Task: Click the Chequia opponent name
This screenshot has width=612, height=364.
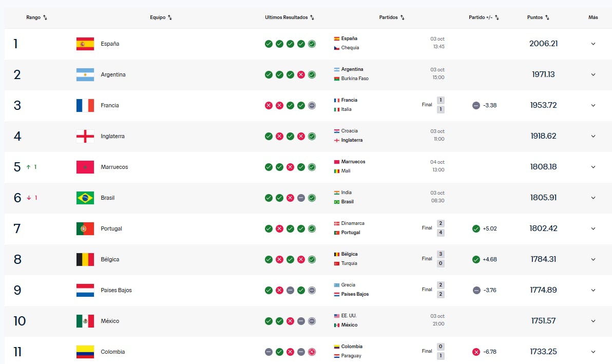Action: [350, 48]
